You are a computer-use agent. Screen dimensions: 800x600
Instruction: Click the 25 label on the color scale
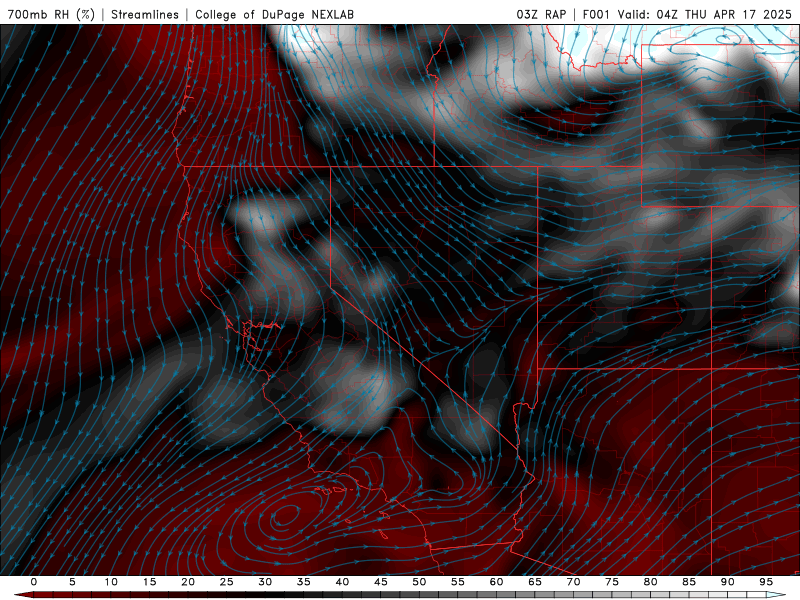point(227,582)
